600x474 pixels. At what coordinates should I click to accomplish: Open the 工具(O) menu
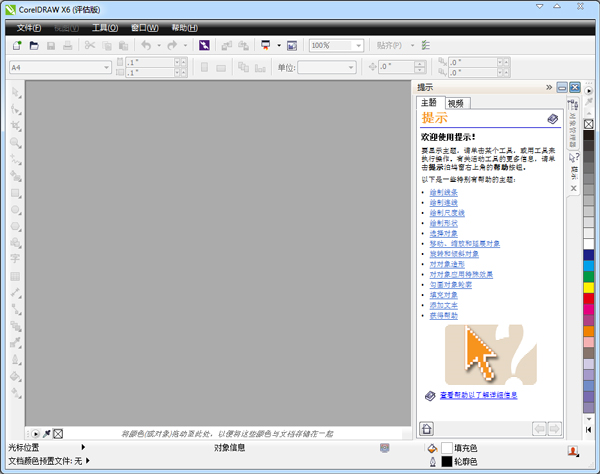[104, 27]
